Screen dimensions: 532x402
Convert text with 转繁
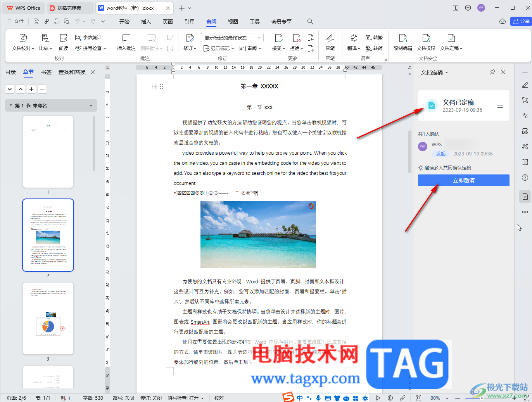(x=374, y=38)
